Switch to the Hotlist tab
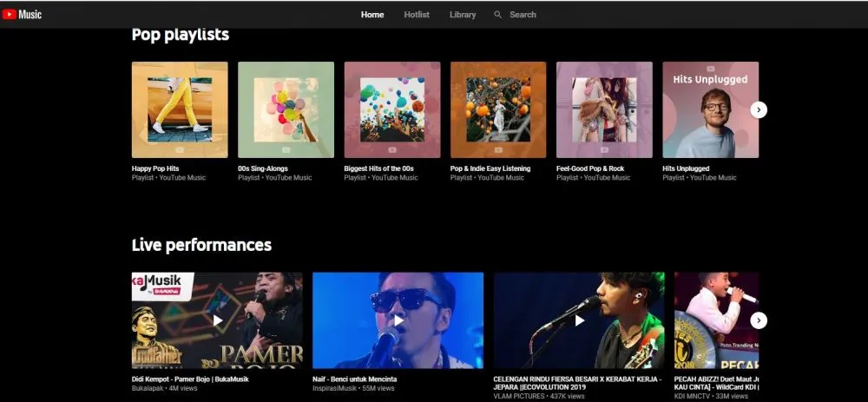Screen dimensions: 868x402 click(x=417, y=15)
